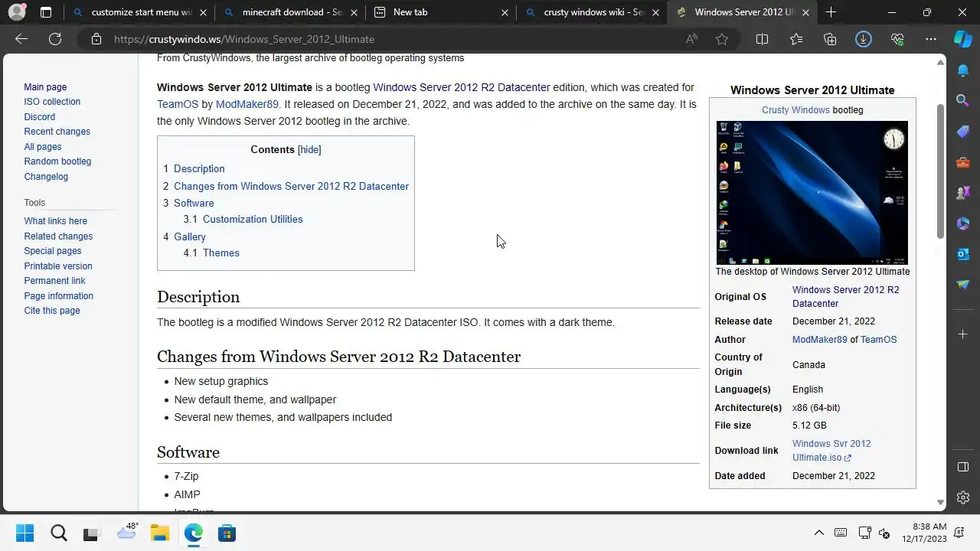Click the site info lock icon

(x=96, y=39)
